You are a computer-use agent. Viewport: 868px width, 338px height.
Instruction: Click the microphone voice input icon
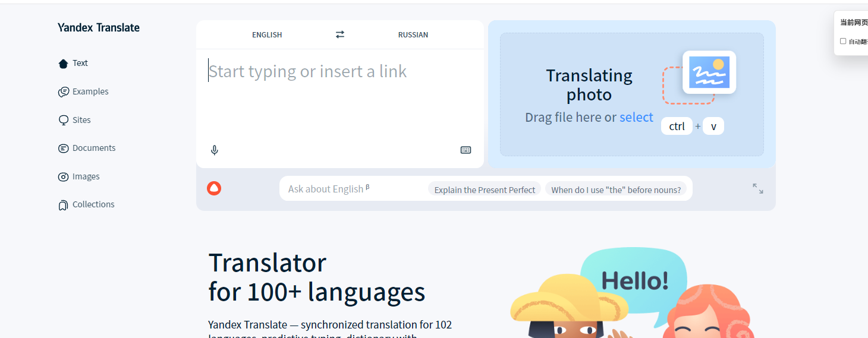click(215, 150)
